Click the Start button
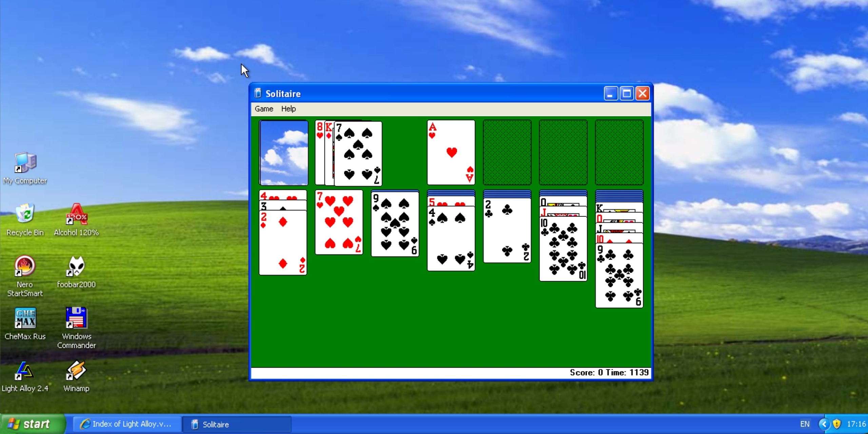The image size is (868, 434). (x=32, y=424)
